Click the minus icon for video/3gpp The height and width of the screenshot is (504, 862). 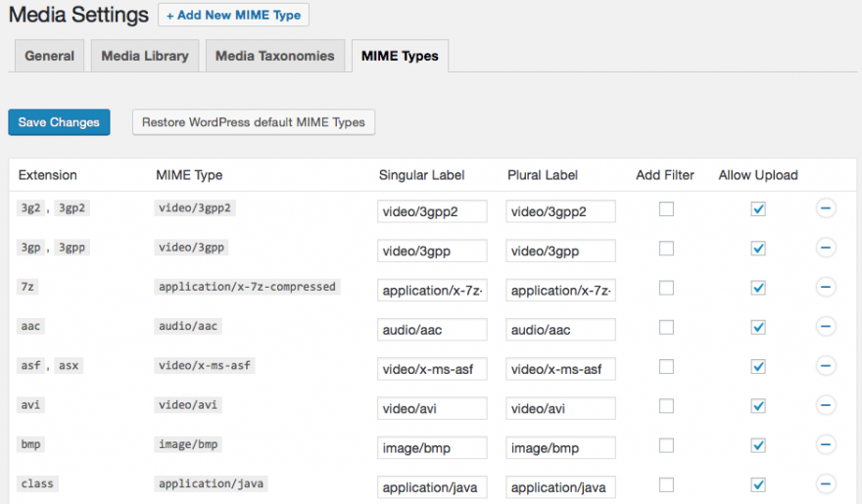point(826,248)
